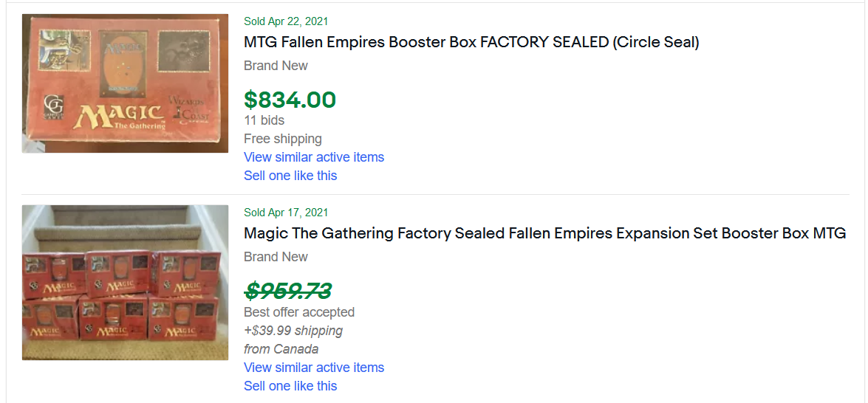
Task: Click Sell one like this under the Canada listing
Action: coord(290,386)
